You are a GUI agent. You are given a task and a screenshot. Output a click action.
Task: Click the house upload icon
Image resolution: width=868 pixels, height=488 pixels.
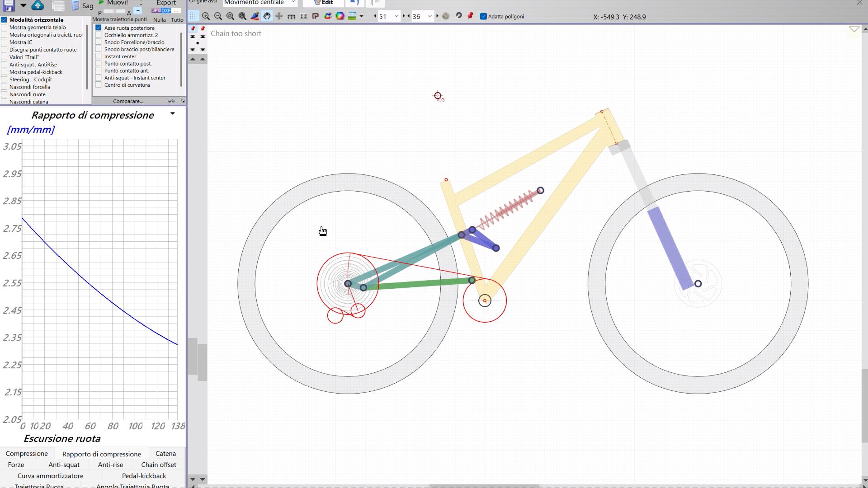[x=38, y=5]
